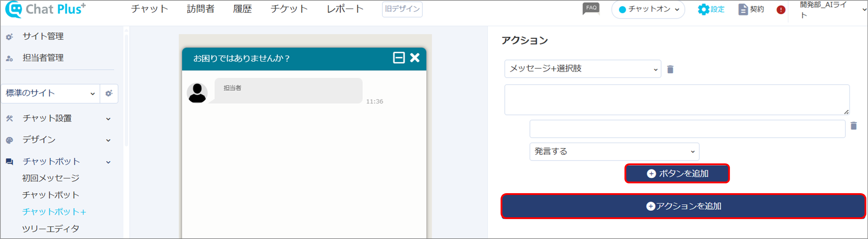Open the 発言する behavior dropdown
868x239 pixels.
614,151
